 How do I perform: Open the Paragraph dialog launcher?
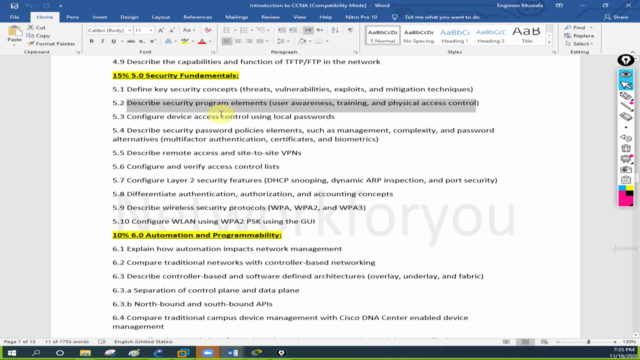[x=356, y=52]
